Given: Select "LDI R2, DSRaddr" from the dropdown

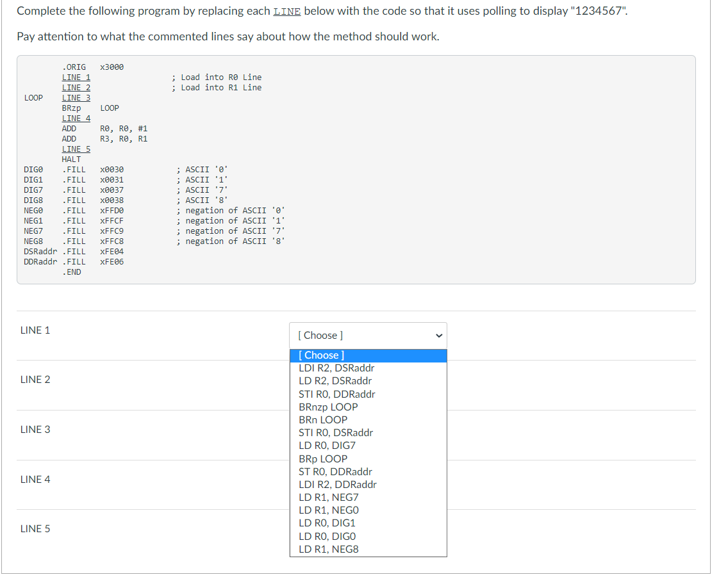Looking at the screenshot, I should click(x=336, y=368).
